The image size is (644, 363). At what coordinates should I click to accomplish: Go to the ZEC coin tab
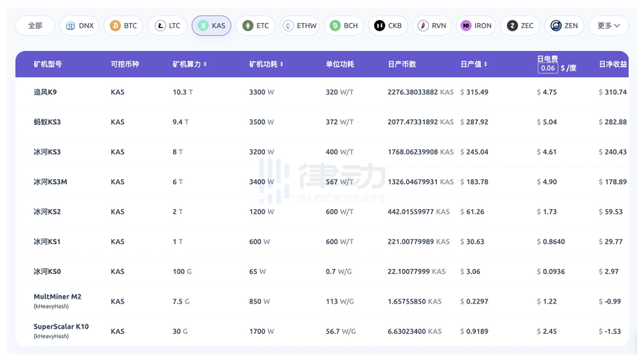tap(520, 26)
